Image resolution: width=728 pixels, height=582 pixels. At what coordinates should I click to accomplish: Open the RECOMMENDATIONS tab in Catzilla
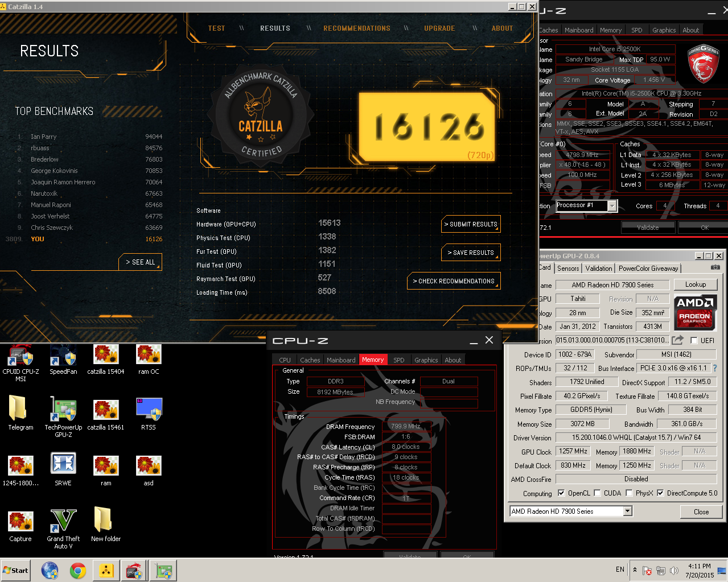[357, 28]
